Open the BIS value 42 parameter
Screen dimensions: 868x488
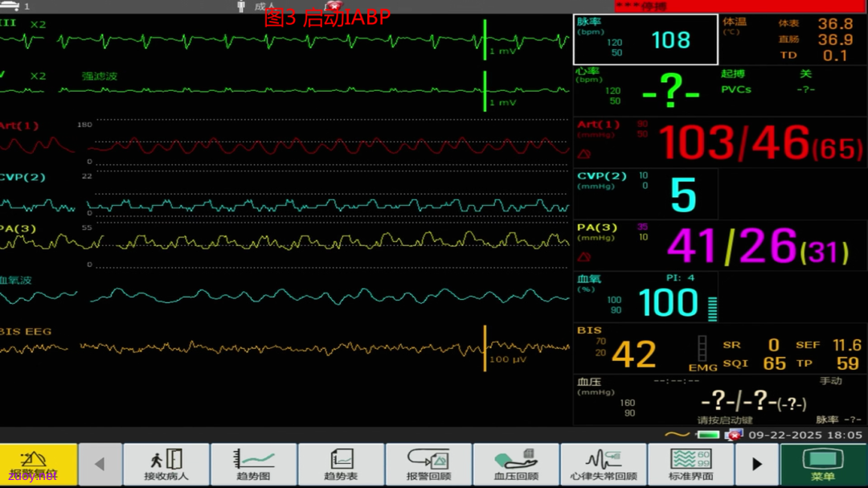pyautogui.click(x=634, y=354)
